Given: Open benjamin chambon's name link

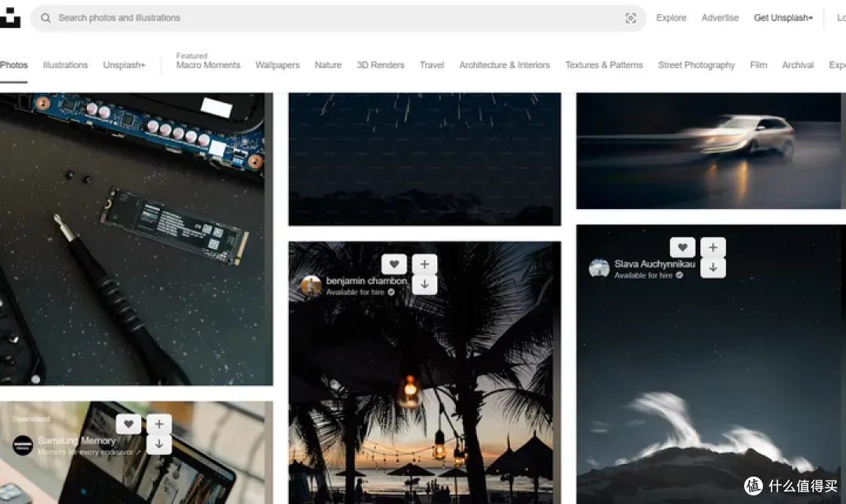Looking at the screenshot, I should click(x=367, y=281).
